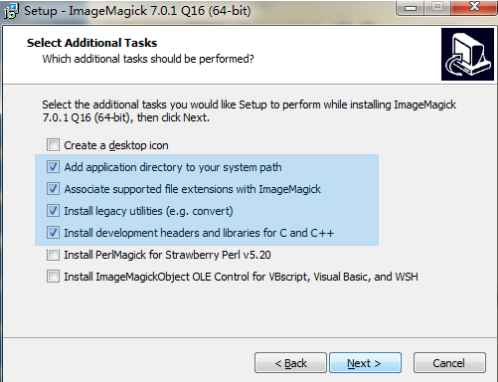This screenshot has height=382, width=498.
Task: Cancel the ImageMagick setup
Action: pyautogui.click(x=449, y=363)
